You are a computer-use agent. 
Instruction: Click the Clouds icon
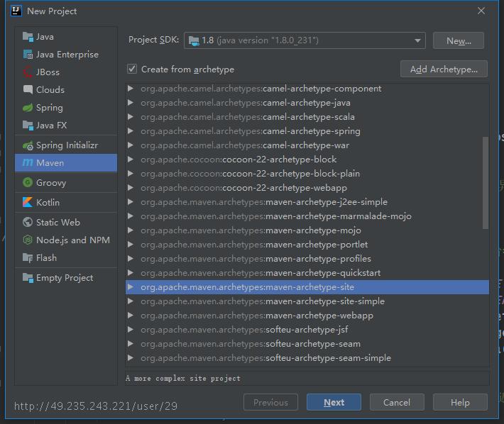click(28, 89)
